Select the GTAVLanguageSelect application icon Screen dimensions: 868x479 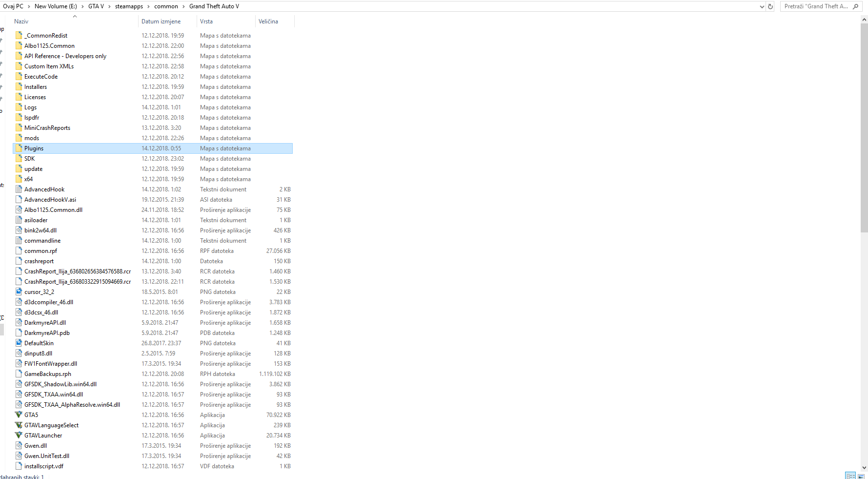(19, 425)
